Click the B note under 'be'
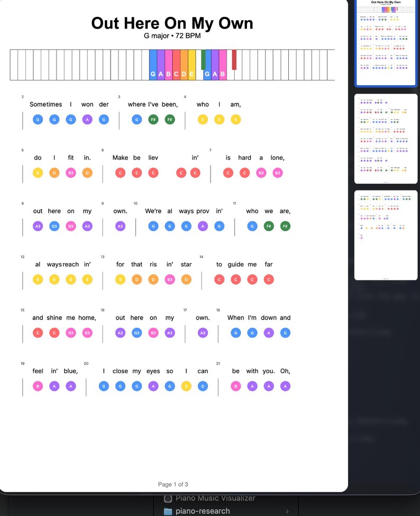Viewport: 420px width, 516px height. 236,386
